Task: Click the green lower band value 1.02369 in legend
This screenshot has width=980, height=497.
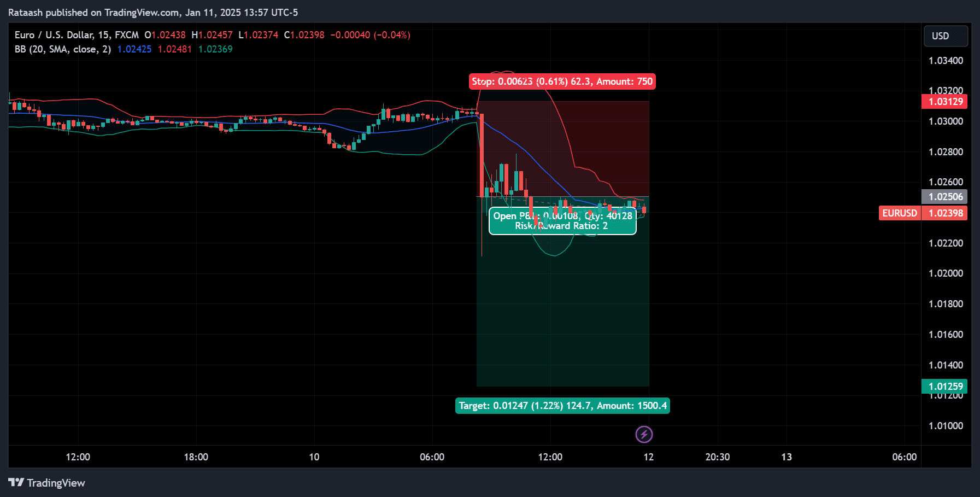Action: (216, 49)
